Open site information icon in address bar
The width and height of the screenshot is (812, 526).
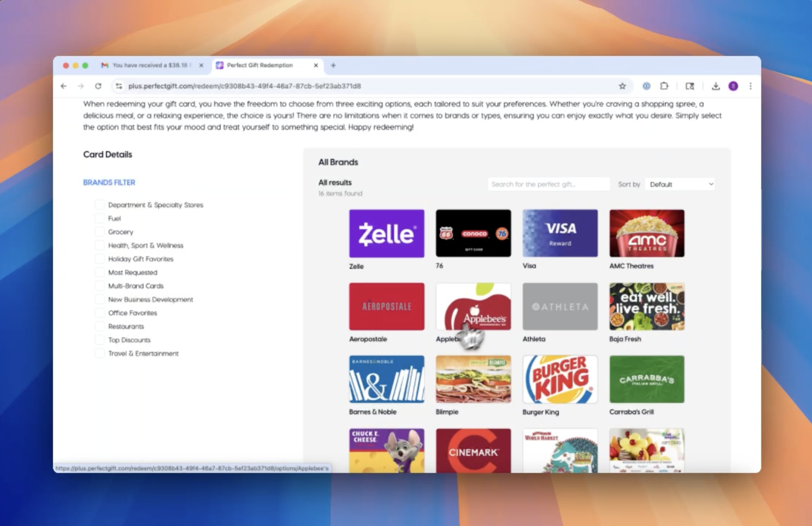(x=119, y=86)
